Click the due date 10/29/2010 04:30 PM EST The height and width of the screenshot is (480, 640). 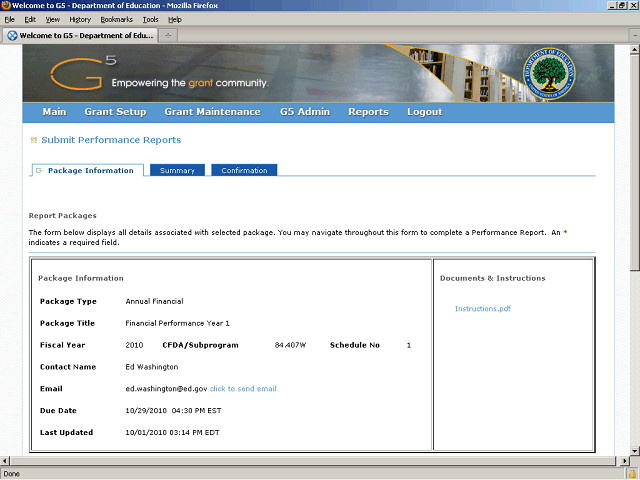click(x=173, y=411)
